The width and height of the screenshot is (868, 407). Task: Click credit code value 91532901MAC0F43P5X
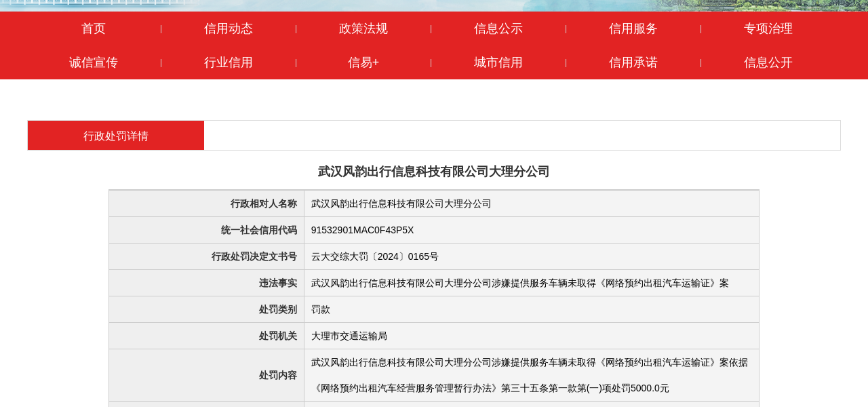[x=362, y=230]
